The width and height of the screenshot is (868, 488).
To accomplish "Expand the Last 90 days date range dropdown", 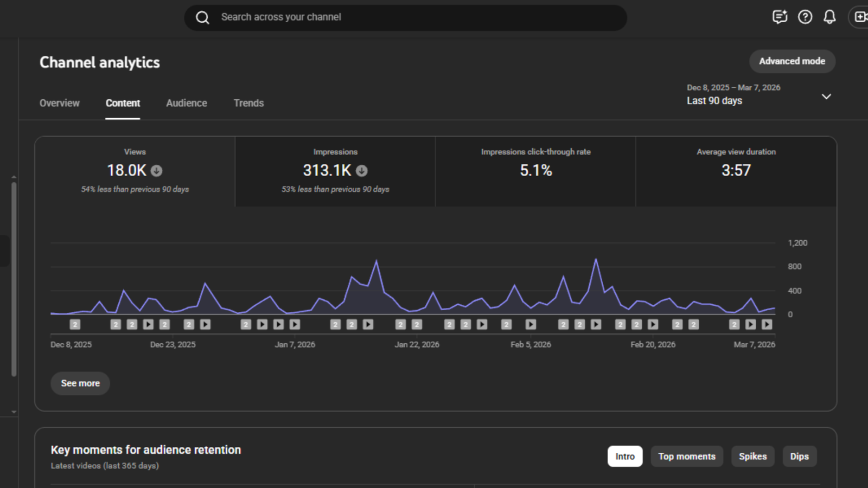I will pos(826,97).
